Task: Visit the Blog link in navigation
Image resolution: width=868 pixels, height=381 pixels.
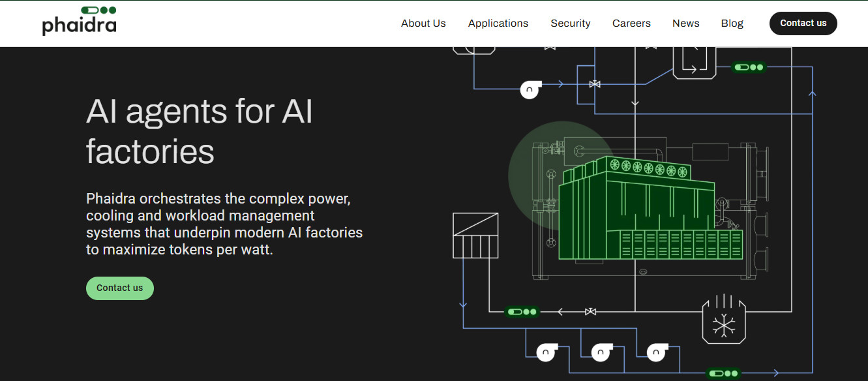Action: (732, 23)
